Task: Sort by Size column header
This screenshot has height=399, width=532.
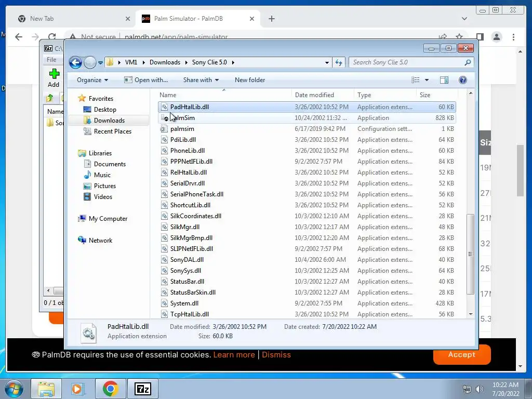Action: 437,95
